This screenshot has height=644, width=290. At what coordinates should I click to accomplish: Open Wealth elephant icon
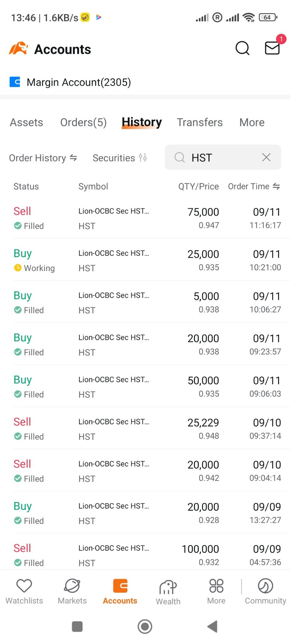tap(168, 587)
